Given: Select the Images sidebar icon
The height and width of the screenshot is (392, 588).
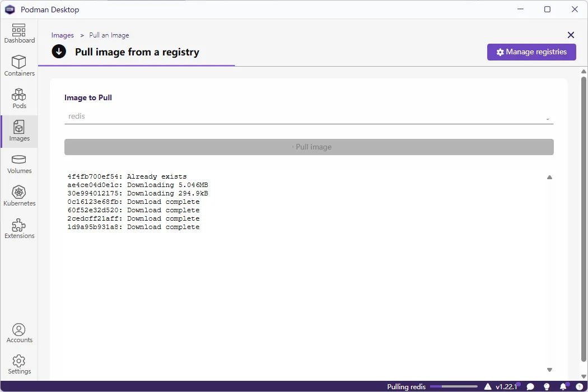Looking at the screenshot, I should pyautogui.click(x=19, y=131).
